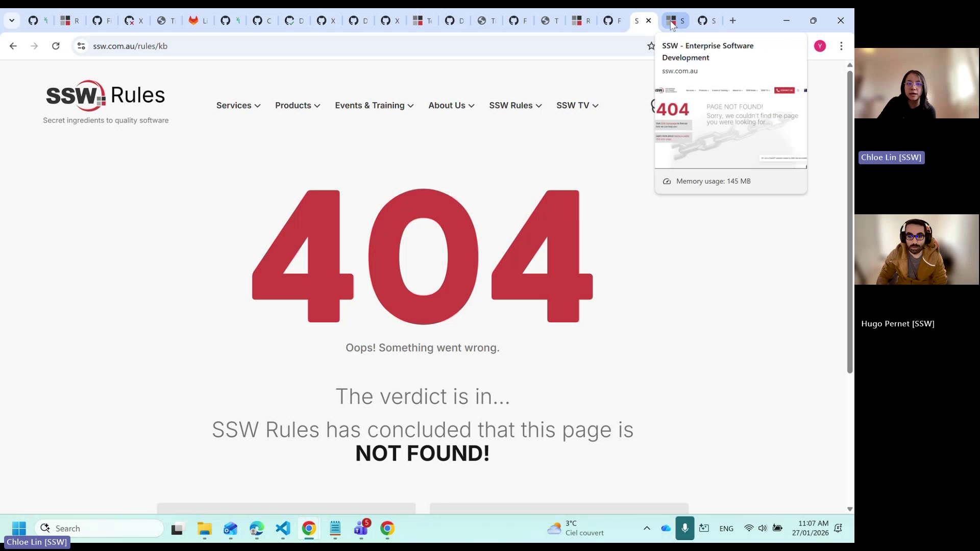
Task: Switch to the SSW tab labeled Tr
Action: 423,20
